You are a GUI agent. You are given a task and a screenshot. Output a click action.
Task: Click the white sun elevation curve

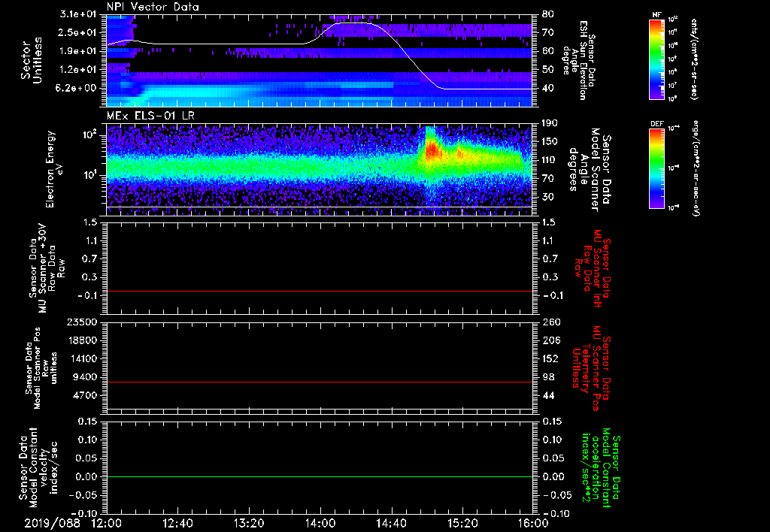click(x=319, y=37)
